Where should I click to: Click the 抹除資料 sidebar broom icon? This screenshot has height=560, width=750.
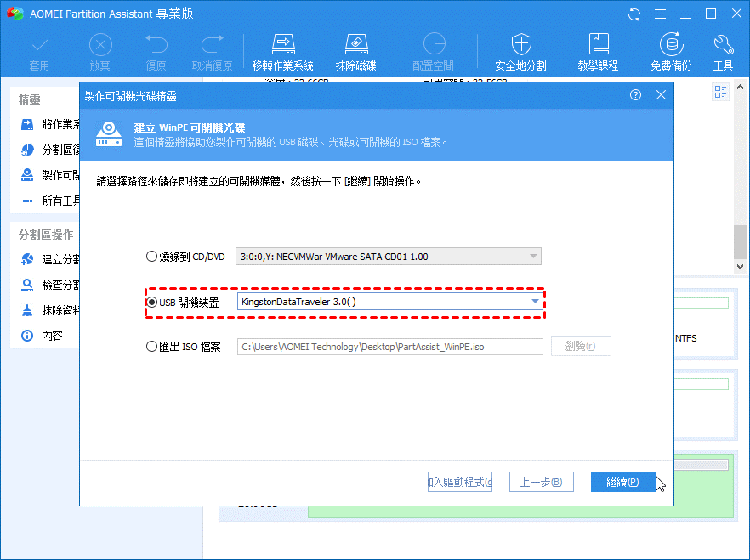pyautogui.click(x=27, y=310)
